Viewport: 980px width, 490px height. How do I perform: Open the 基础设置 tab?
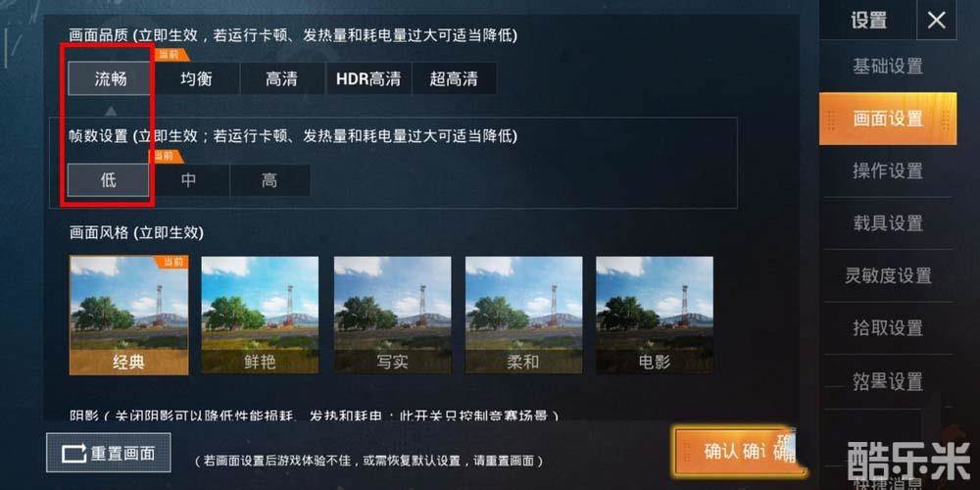coord(888,66)
